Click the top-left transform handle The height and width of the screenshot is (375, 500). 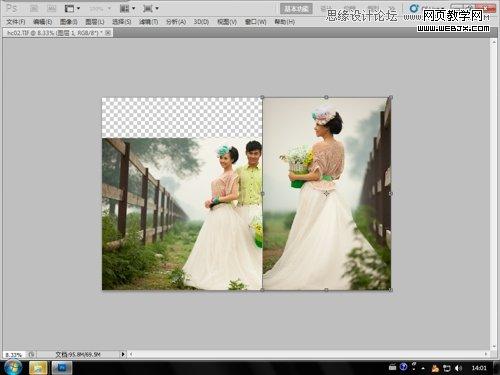point(262,97)
